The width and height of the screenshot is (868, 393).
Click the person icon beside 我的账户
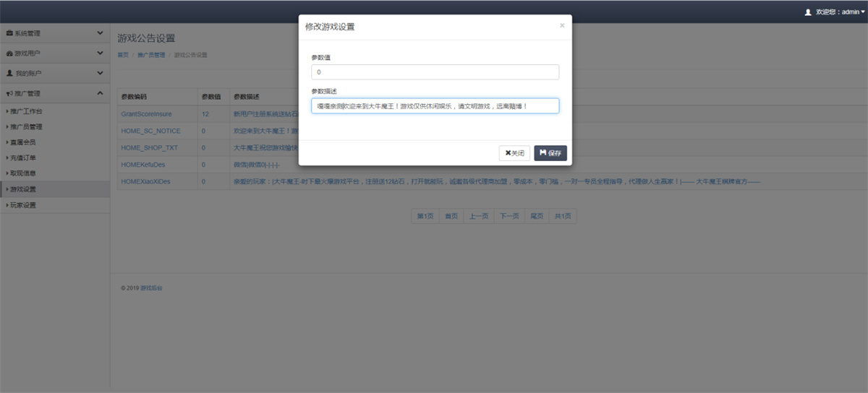tap(9, 74)
